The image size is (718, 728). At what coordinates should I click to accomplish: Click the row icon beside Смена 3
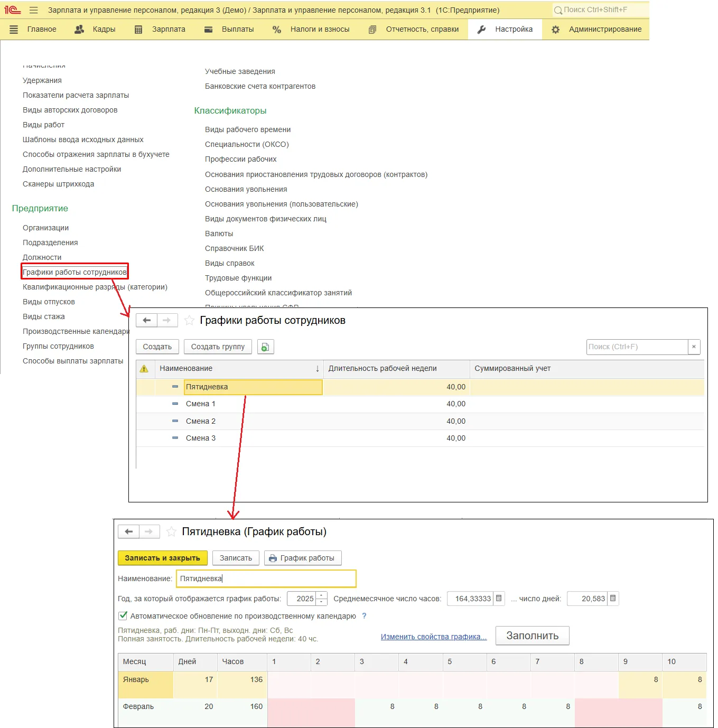coord(175,438)
